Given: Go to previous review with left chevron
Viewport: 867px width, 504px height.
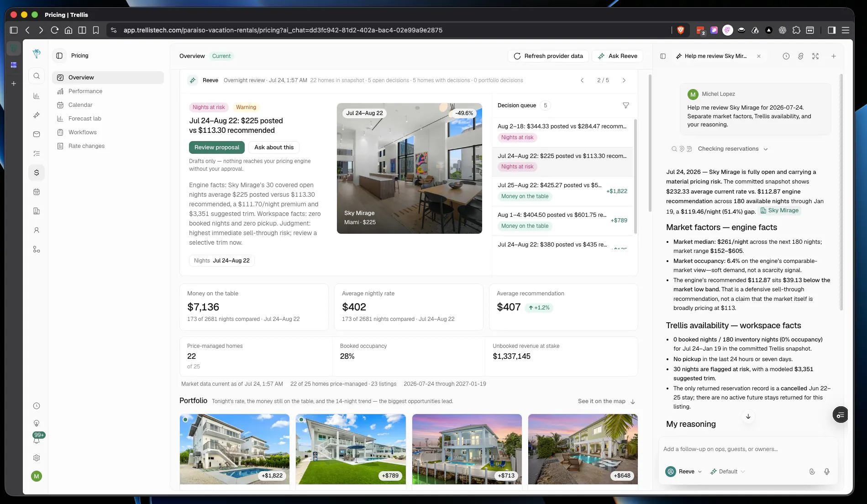Looking at the screenshot, I should click(582, 80).
